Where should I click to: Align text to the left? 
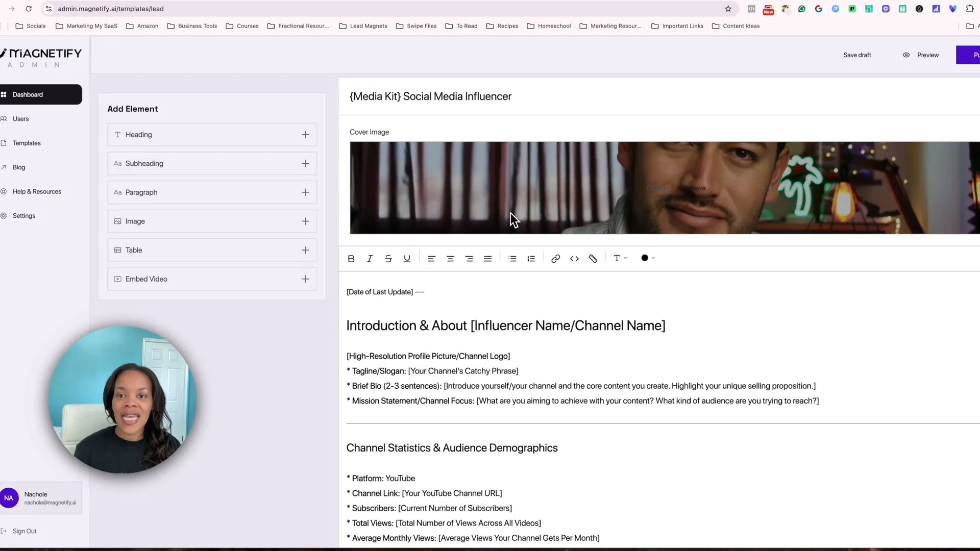click(x=431, y=259)
